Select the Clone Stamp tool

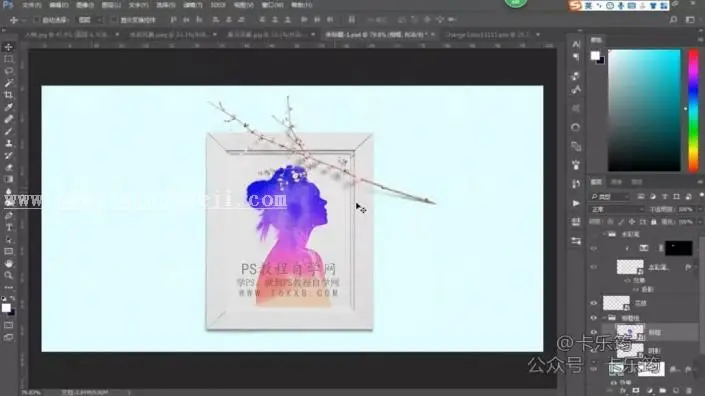pos(9,143)
